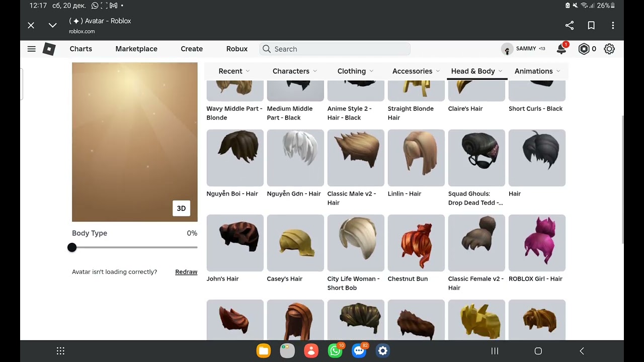This screenshot has width=644, height=362.
Task: Open Android Settings from the taskbar
Action: pos(383,351)
